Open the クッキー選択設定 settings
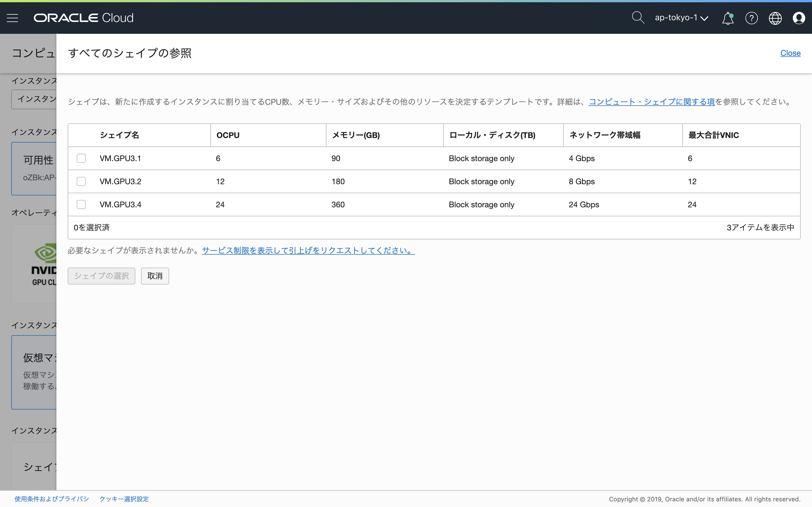The width and height of the screenshot is (812, 507). coord(124,499)
